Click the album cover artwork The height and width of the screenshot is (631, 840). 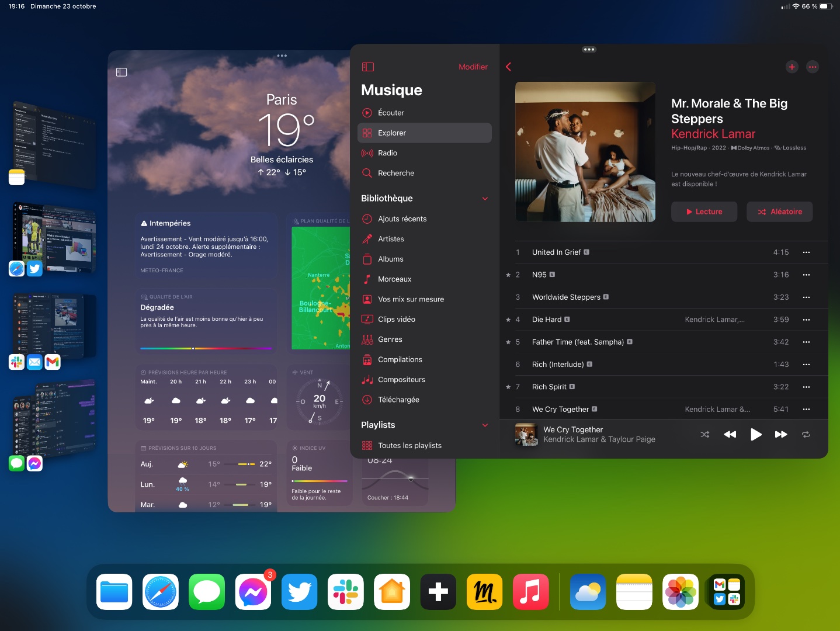tap(585, 152)
